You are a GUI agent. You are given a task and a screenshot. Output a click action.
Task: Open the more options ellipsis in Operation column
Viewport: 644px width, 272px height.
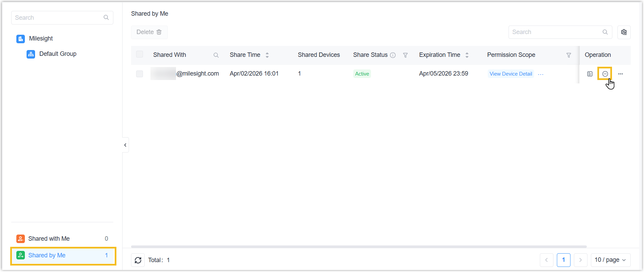tap(620, 74)
